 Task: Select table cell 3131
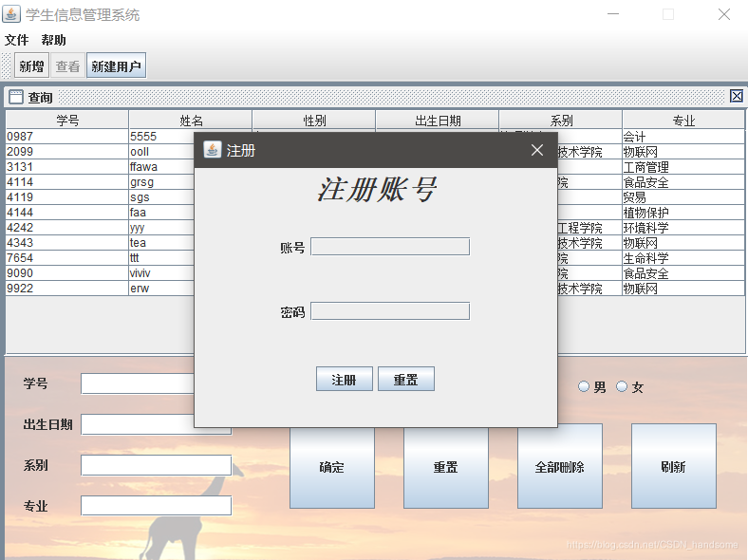pyautogui.click(x=67, y=167)
